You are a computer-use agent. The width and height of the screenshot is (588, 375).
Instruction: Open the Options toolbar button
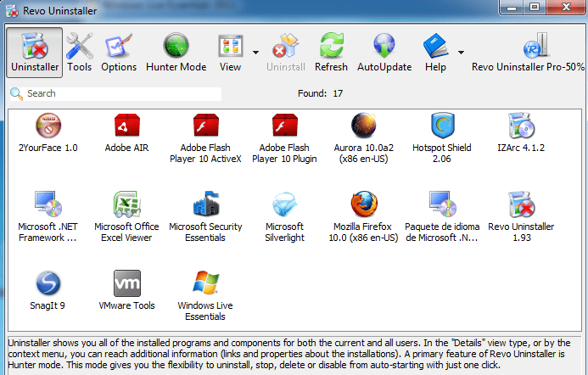click(x=119, y=53)
